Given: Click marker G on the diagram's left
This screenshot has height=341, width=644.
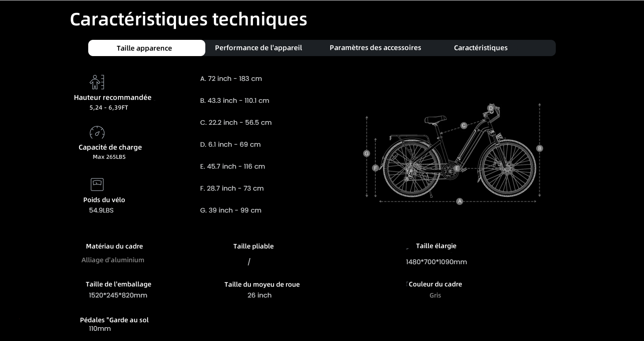Looking at the screenshot, I should click(x=366, y=154).
